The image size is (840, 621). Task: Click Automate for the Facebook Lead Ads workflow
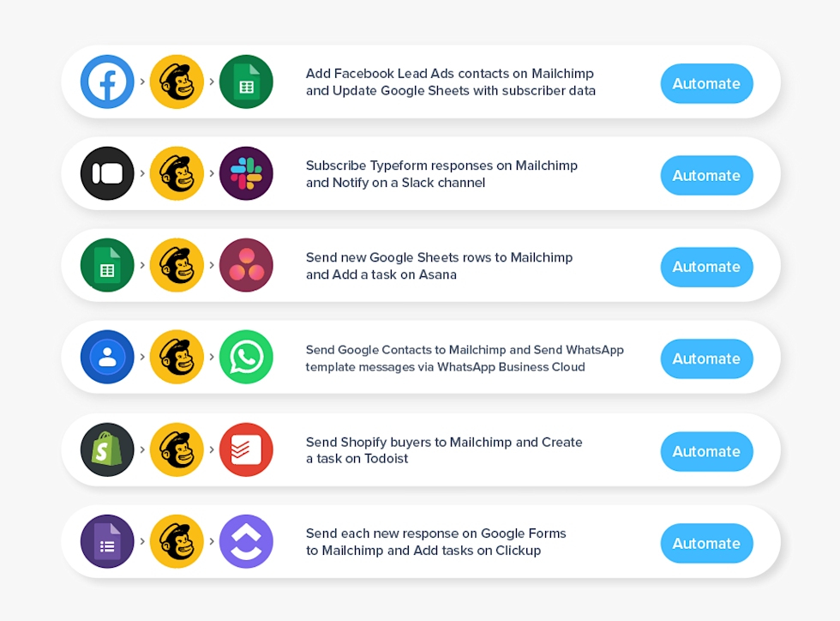[x=706, y=83]
